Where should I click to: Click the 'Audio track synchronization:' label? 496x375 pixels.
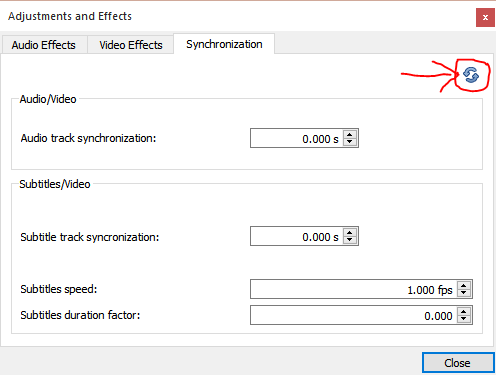pos(88,138)
